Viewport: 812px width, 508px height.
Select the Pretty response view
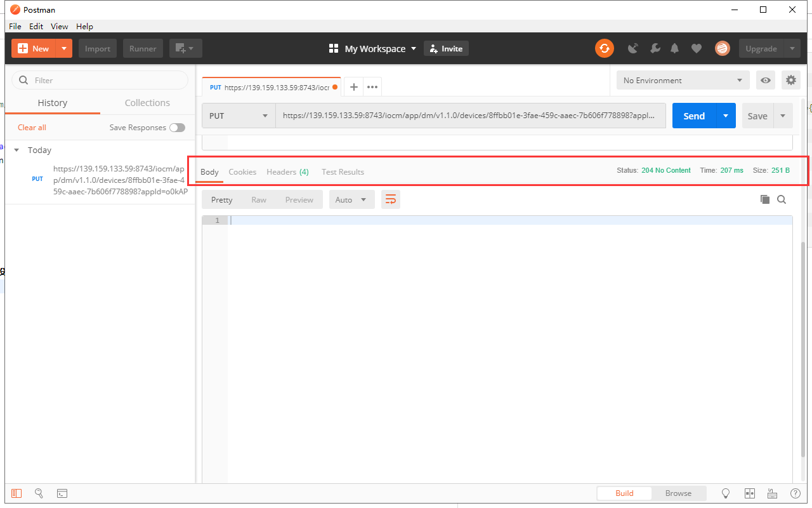tap(221, 199)
